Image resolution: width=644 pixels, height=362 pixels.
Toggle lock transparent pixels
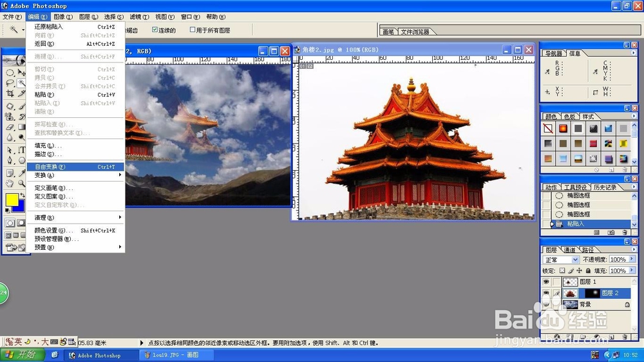coord(562,271)
